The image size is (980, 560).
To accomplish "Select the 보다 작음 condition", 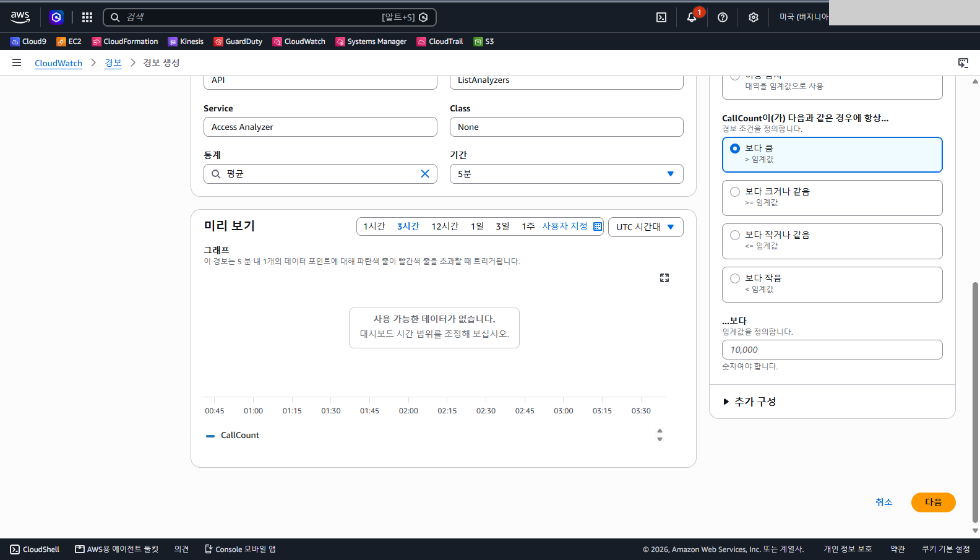I will coord(832,285).
